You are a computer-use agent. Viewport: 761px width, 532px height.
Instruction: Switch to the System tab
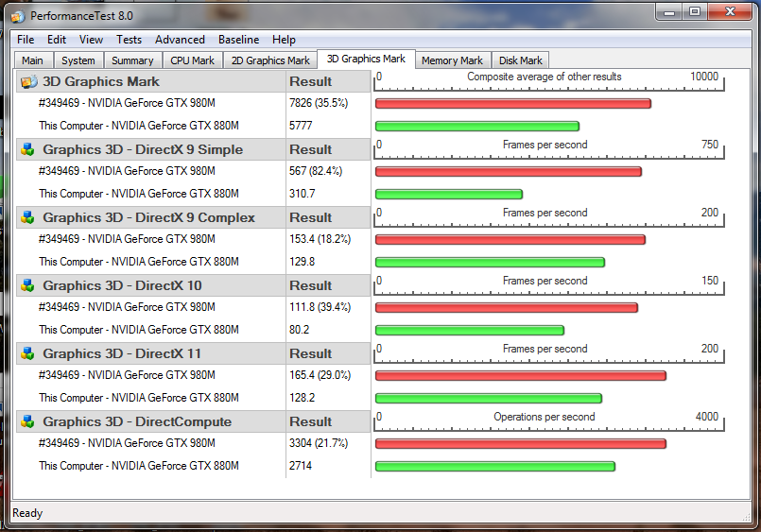pos(78,60)
